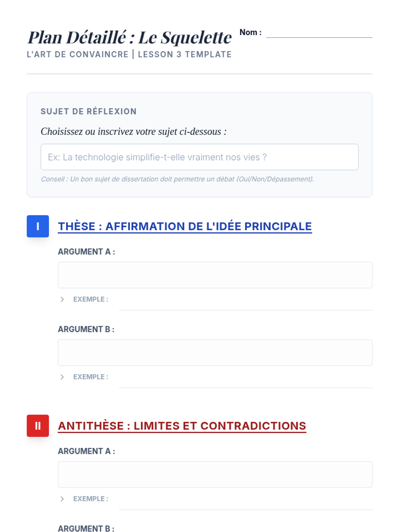Click the Thèse Argument B text box
This screenshot has height=532, width=399.
215,352
